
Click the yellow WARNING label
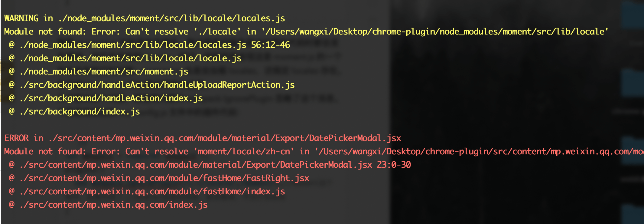pyautogui.click(x=21, y=18)
